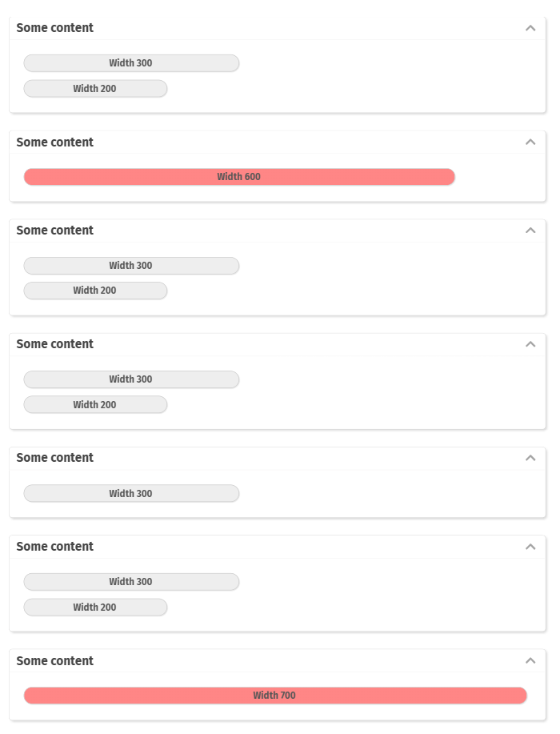This screenshot has height=734, width=560.
Task: Collapse the fifth panel with only Width 300
Action: point(530,458)
